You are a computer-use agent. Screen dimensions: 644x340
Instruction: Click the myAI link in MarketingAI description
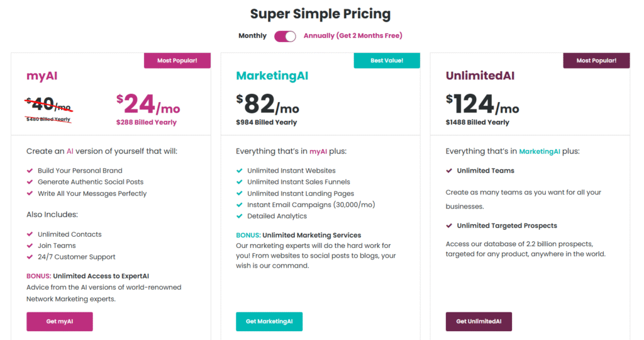pyautogui.click(x=319, y=151)
